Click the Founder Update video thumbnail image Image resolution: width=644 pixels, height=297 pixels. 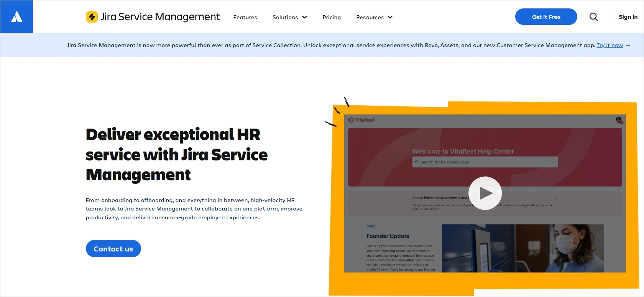(523, 248)
